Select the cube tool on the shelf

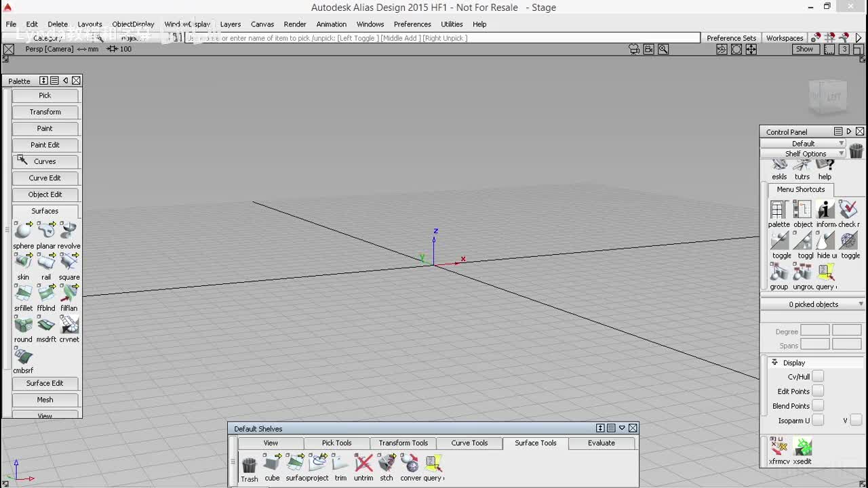tap(272, 463)
